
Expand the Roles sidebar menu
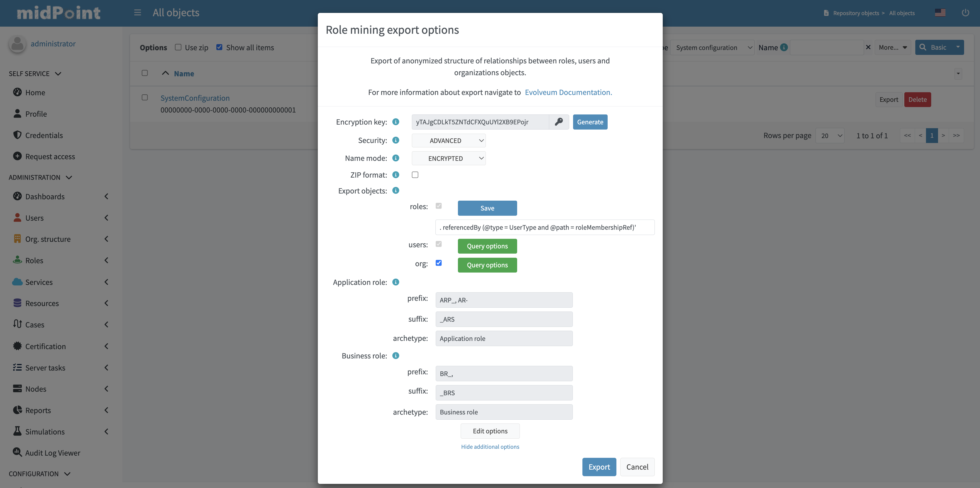click(60, 260)
